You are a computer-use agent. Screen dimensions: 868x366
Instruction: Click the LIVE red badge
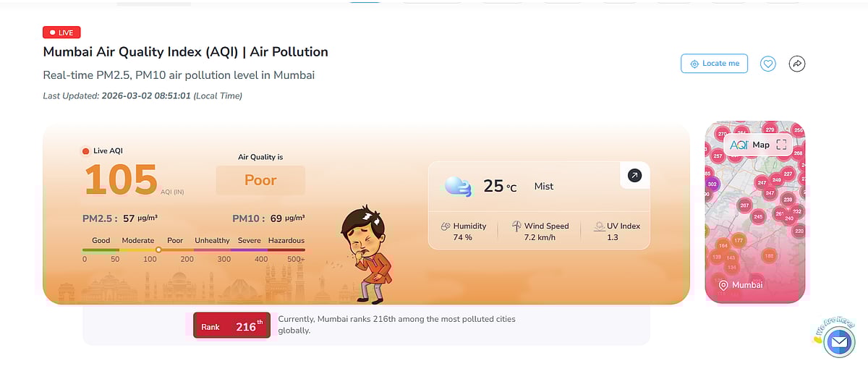pyautogui.click(x=61, y=33)
